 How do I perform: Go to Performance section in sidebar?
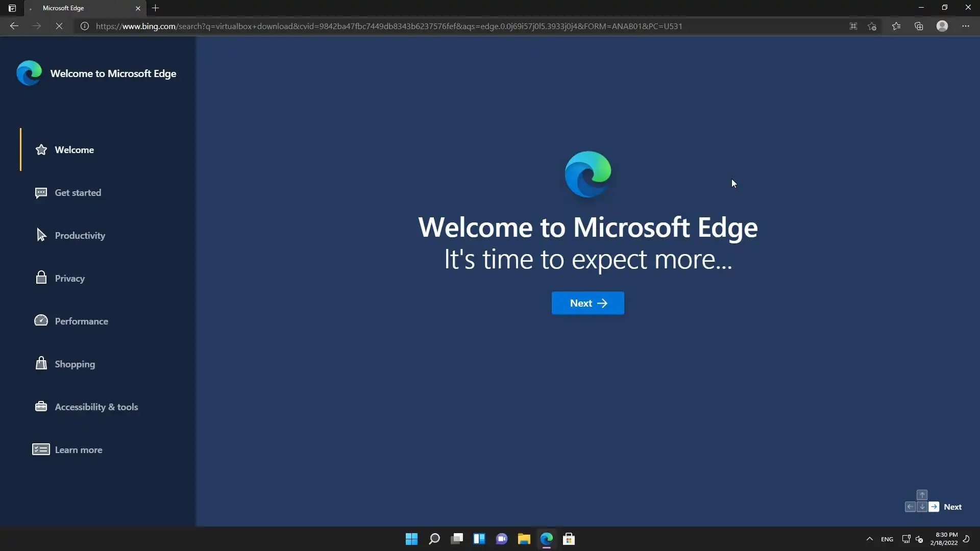click(x=81, y=321)
